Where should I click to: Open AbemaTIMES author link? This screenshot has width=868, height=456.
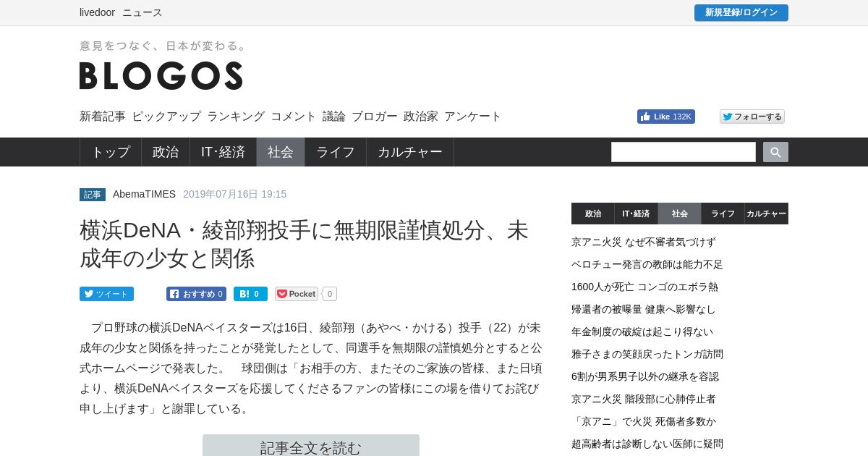[x=144, y=194]
